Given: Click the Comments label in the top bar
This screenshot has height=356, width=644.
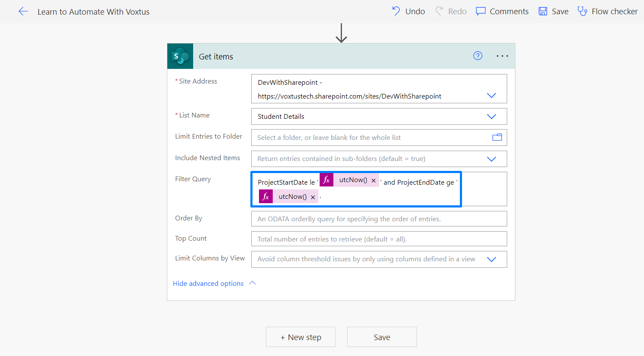Looking at the screenshot, I should [509, 11].
